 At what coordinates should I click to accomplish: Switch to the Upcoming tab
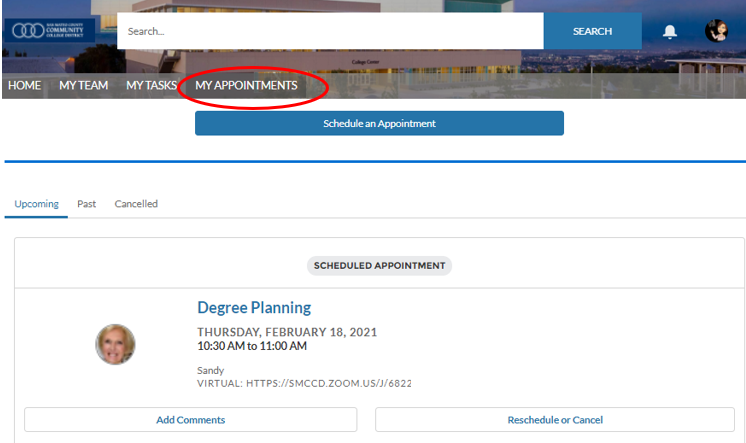[36, 204]
